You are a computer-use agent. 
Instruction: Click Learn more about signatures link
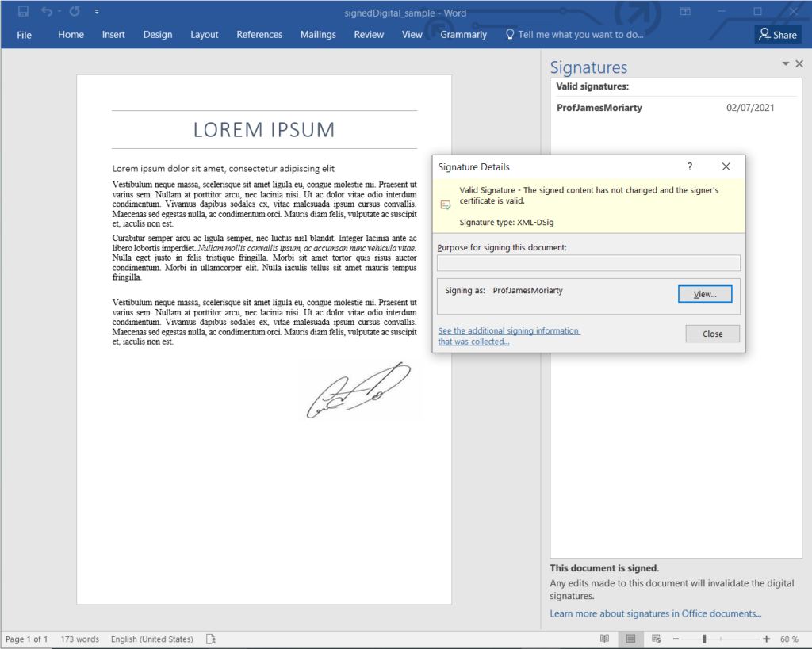tap(655, 613)
